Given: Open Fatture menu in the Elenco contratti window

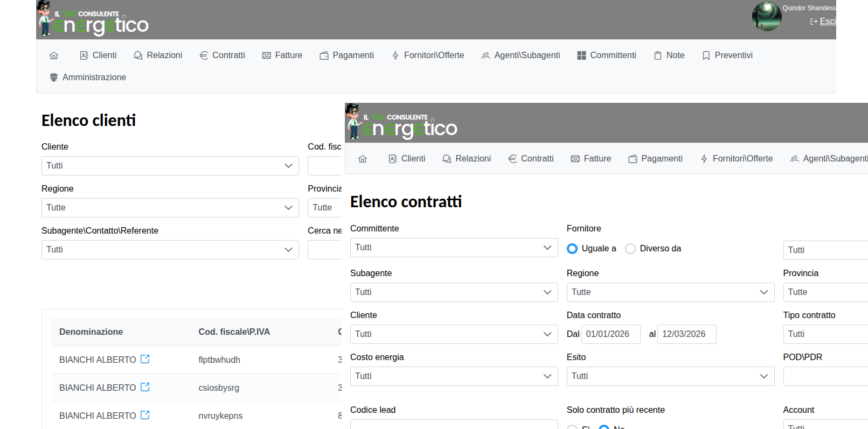Looking at the screenshot, I should (591, 159).
